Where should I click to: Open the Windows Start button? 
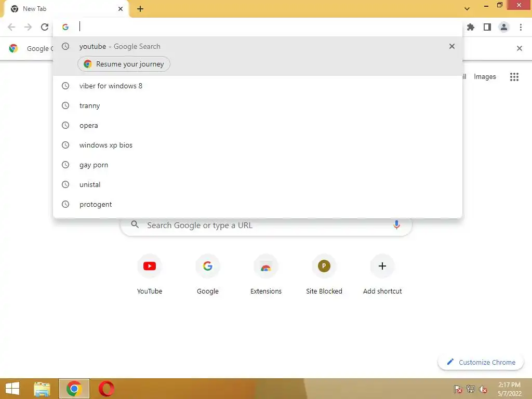(x=12, y=389)
